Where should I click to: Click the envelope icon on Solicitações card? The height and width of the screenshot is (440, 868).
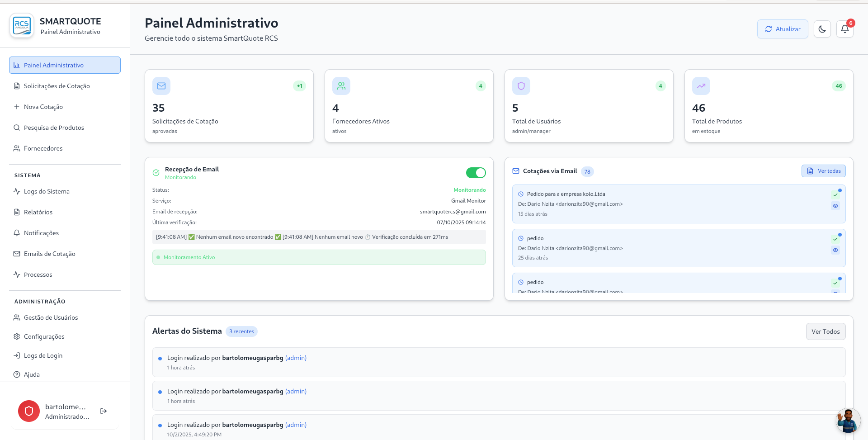(161, 86)
